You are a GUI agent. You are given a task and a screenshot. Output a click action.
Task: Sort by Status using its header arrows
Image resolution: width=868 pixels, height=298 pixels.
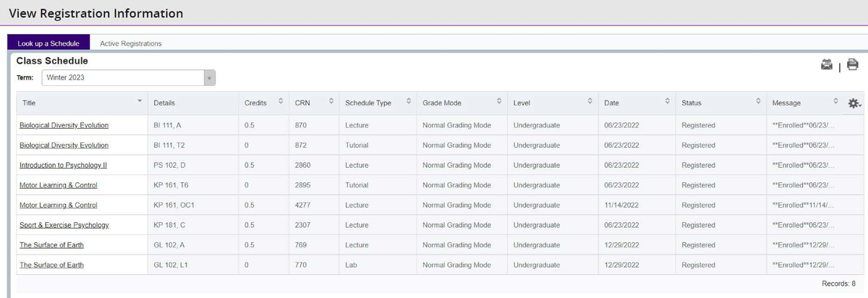click(758, 102)
